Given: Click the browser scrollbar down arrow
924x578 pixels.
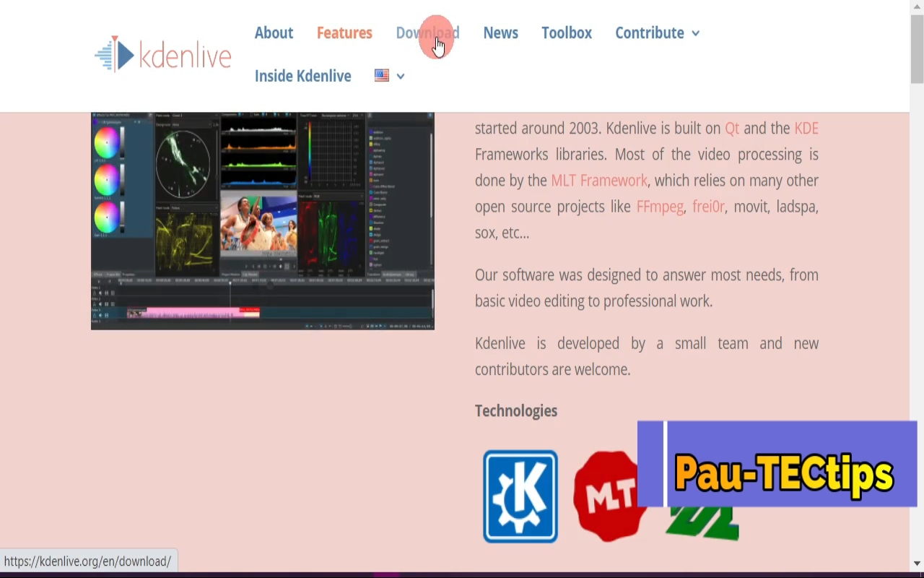Looking at the screenshot, I should [x=917, y=563].
